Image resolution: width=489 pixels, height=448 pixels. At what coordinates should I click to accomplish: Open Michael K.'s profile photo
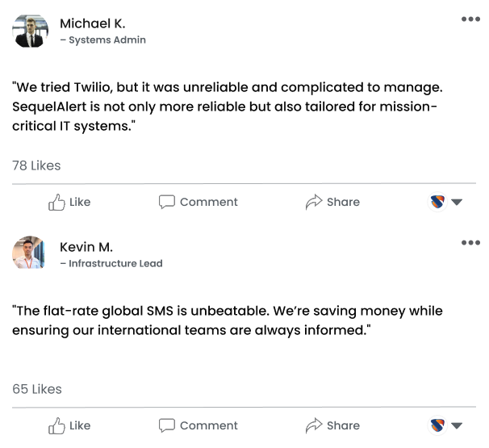pyautogui.click(x=29, y=31)
